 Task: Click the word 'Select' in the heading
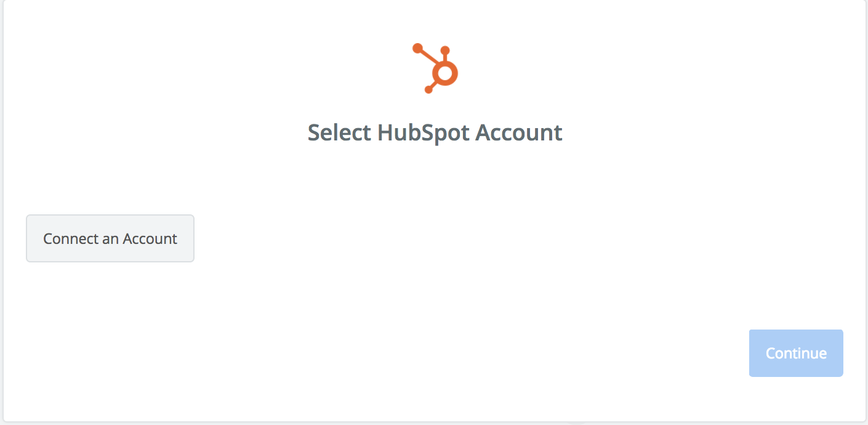pos(339,133)
